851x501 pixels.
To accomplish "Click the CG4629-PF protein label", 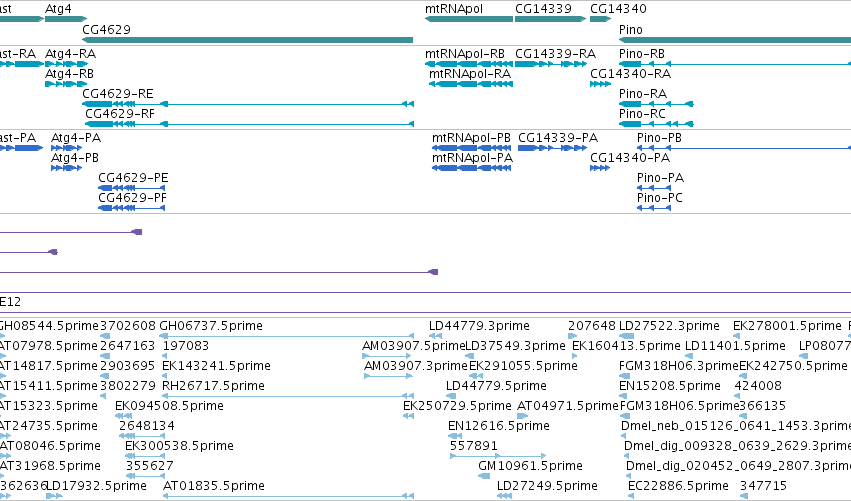I will [132, 198].
